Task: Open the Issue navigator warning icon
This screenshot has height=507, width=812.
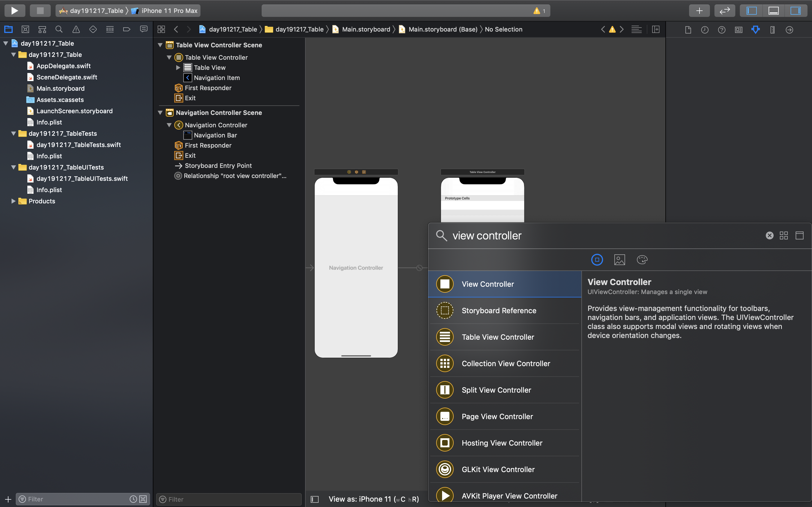Action: tap(76, 30)
